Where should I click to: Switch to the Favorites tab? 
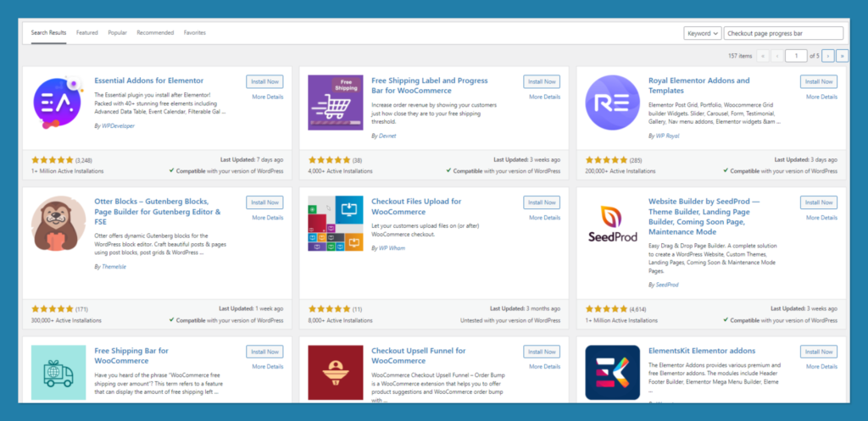point(195,33)
